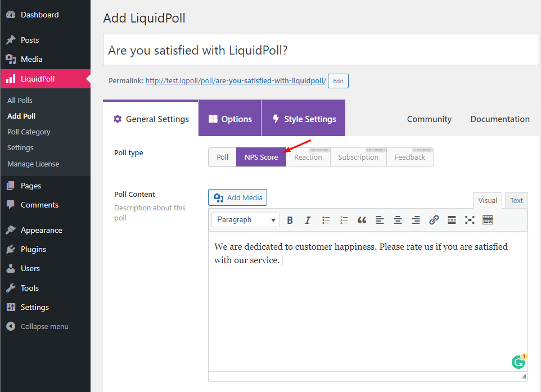Switch to the Style Settings tab
The height and width of the screenshot is (392, 541).
pos(304,119)
